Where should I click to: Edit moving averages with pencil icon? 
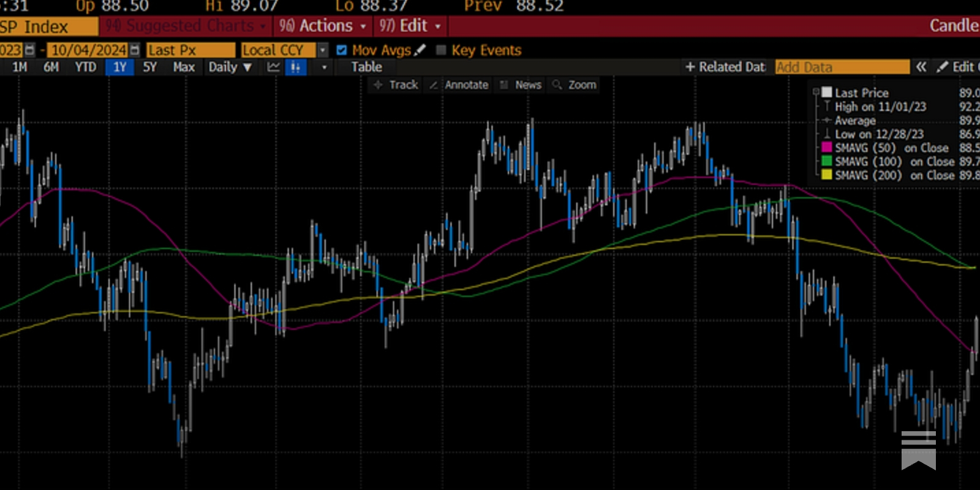click(x=420, y=50)
